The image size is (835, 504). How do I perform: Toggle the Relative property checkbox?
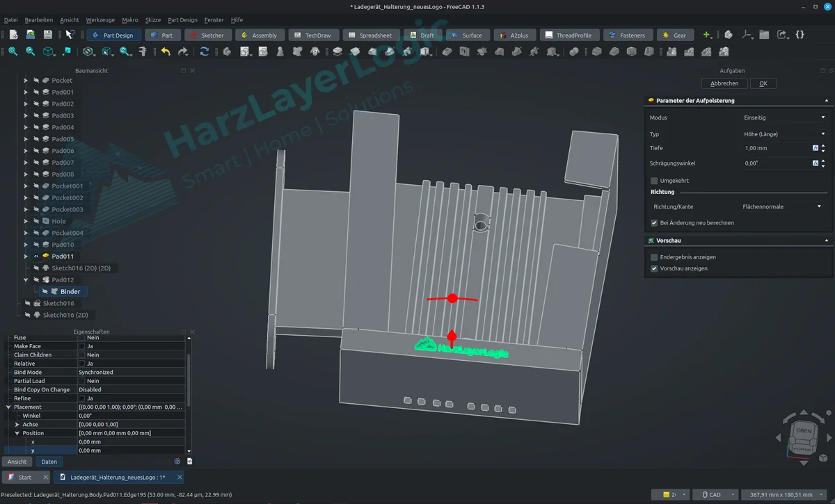click(x=82, y=364)
